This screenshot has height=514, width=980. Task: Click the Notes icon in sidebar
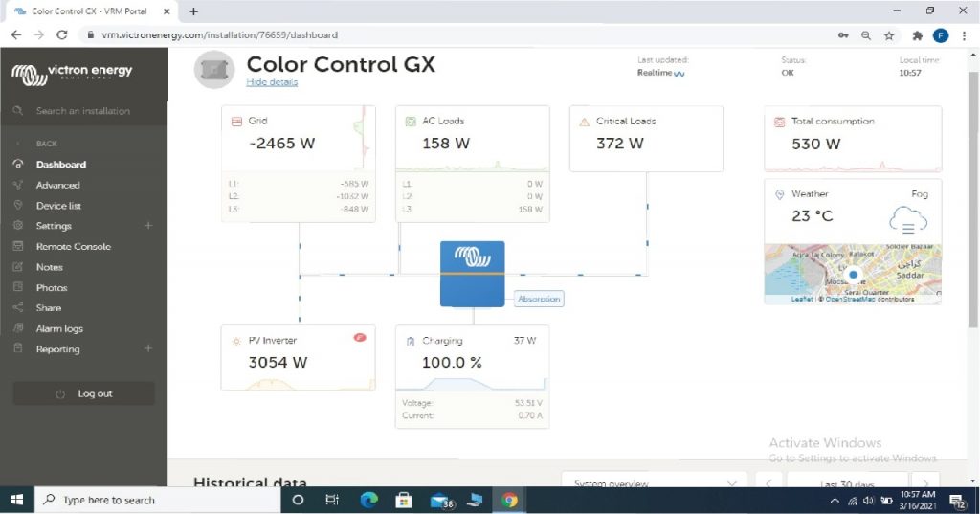[18, 267]
